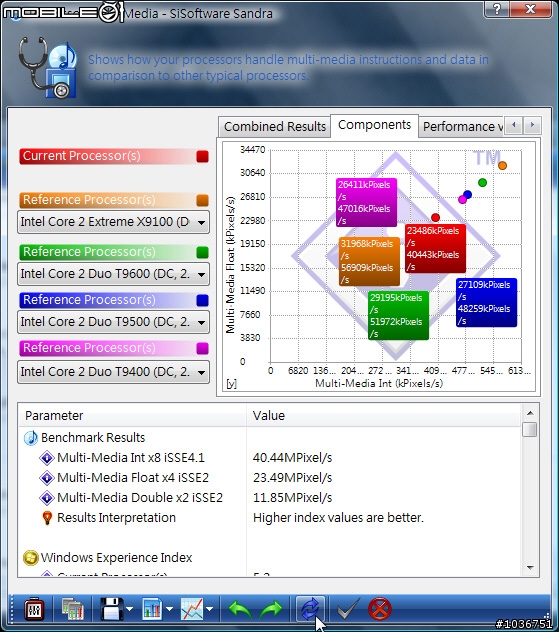Toggle the magenta Reference Processor square
This screenshot has height=632, width=559.
(x=202, y=348)
